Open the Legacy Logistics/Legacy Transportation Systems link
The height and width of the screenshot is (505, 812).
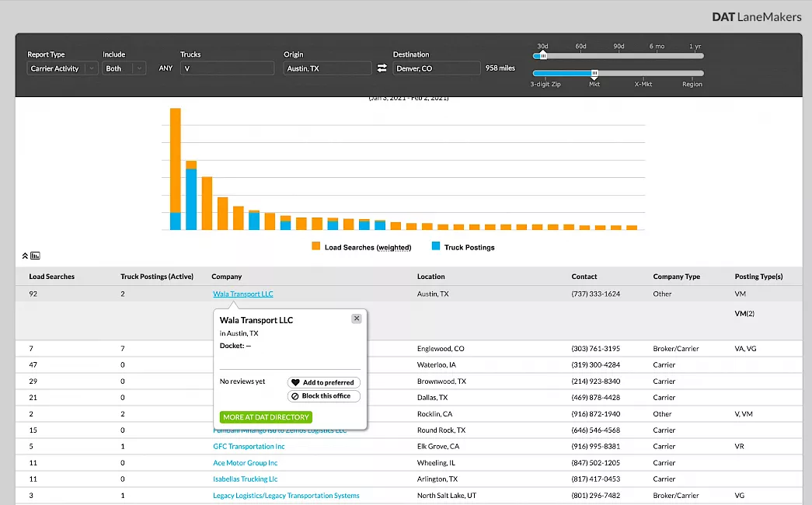click(x=286, y=496)
